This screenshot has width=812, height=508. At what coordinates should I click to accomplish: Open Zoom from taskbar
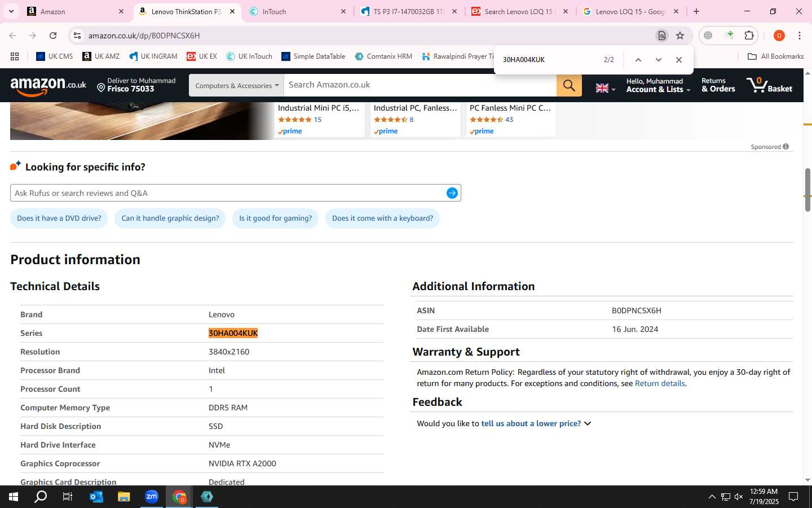[152, 497]
